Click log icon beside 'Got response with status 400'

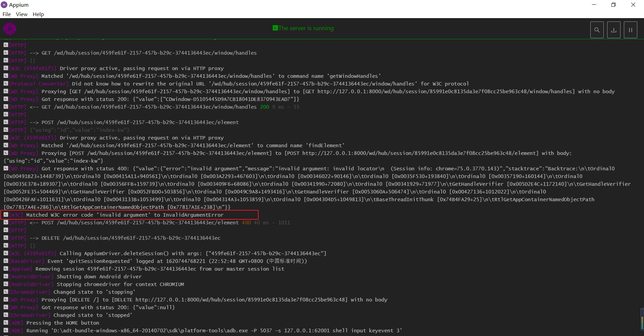tap(6, 168)
